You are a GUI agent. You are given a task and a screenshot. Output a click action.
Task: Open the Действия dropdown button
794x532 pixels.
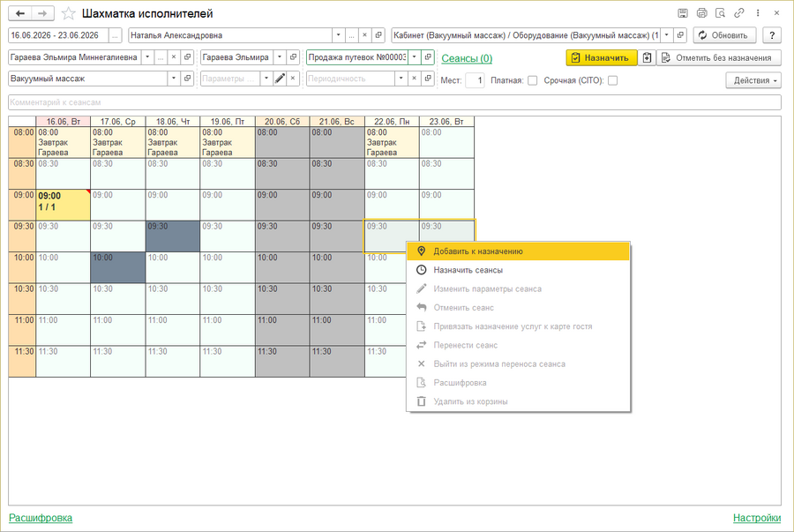coord(753,80)
